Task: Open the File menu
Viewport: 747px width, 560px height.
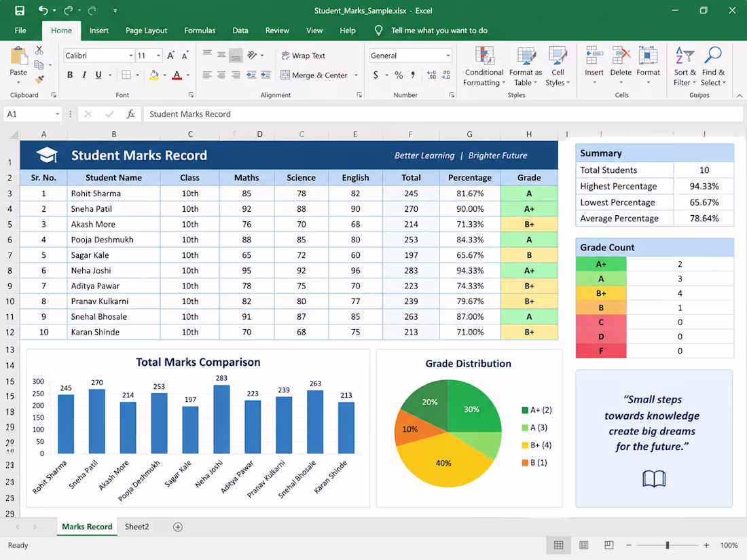Action: click(20, 31)
